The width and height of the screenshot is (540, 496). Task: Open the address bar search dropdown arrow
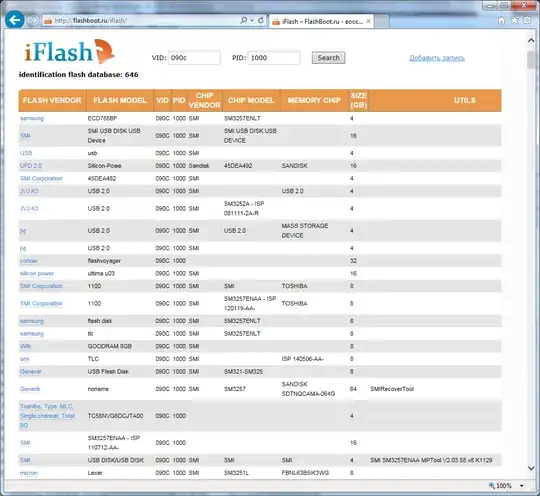pos(252,21)
